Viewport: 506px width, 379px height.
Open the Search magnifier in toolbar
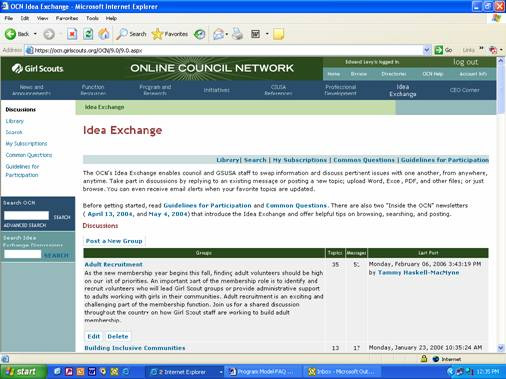[x=121, y=34]
